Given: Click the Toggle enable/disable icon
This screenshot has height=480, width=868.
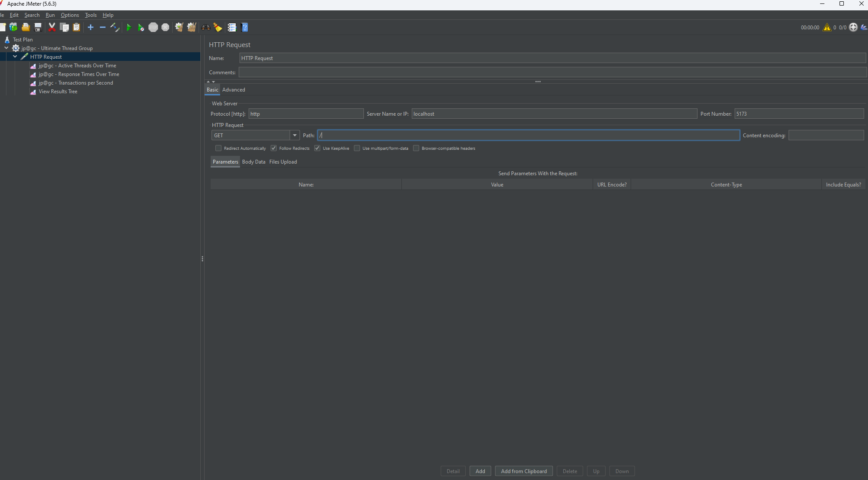Looking at the screenshot, I should coord(115,27).
